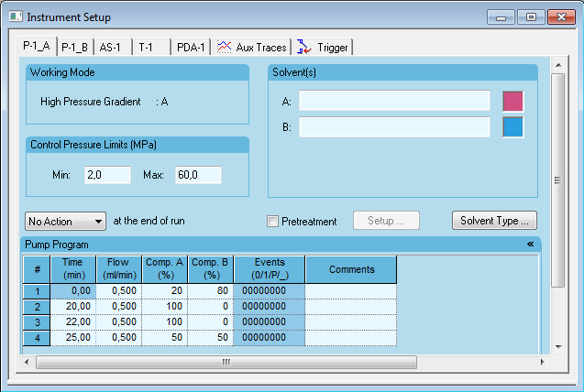Enable the Pretreatment checkbox
The height and width of the screenshot is (392, 584).
pos(272,222)
